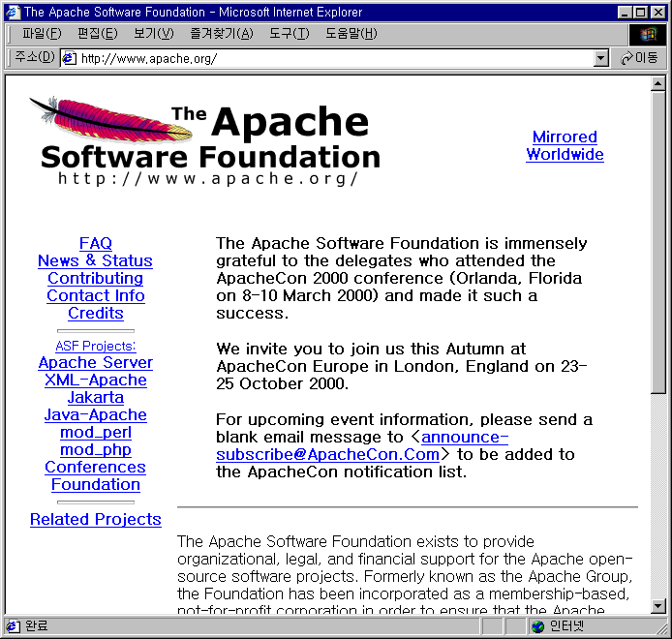The height and width of the screenshot is (639, 672).
Task: Open the mod_php link
Action: 96,449
